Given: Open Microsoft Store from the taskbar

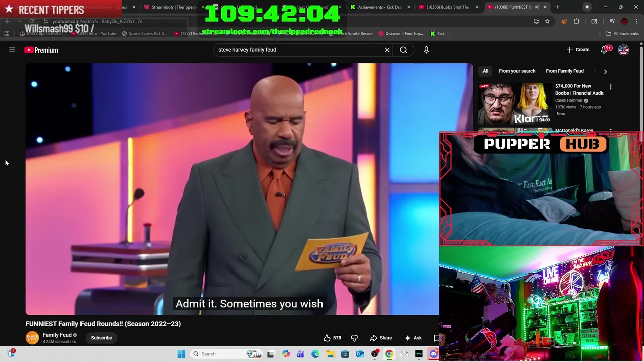Looking at the screenshot, I should point(345,354).
